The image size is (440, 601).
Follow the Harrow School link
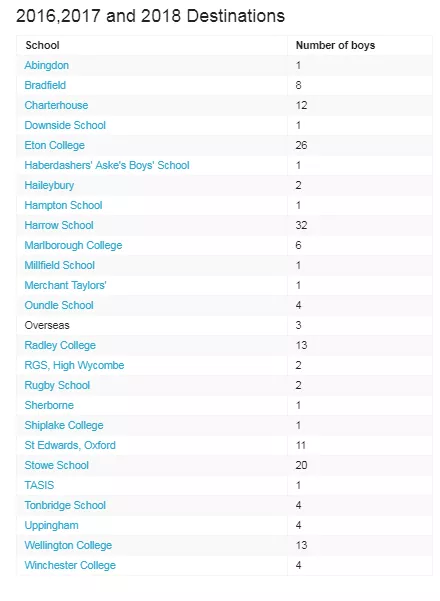[59, 225]
